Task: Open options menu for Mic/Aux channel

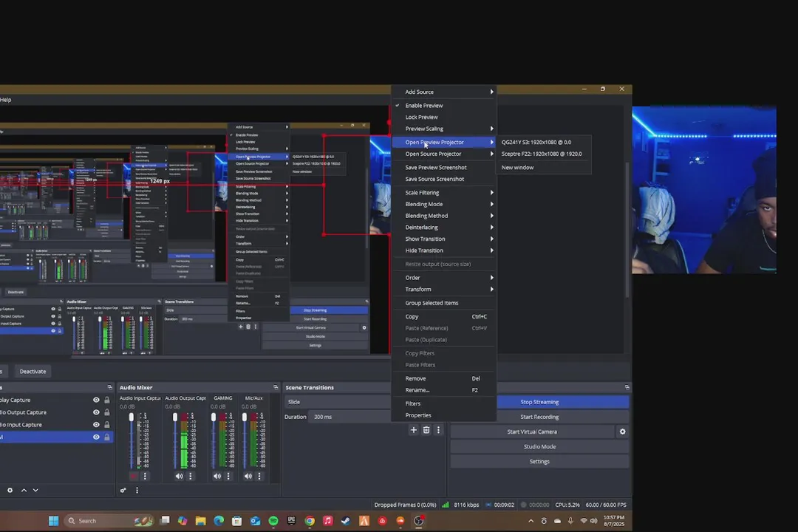Action: click(259, 477)
